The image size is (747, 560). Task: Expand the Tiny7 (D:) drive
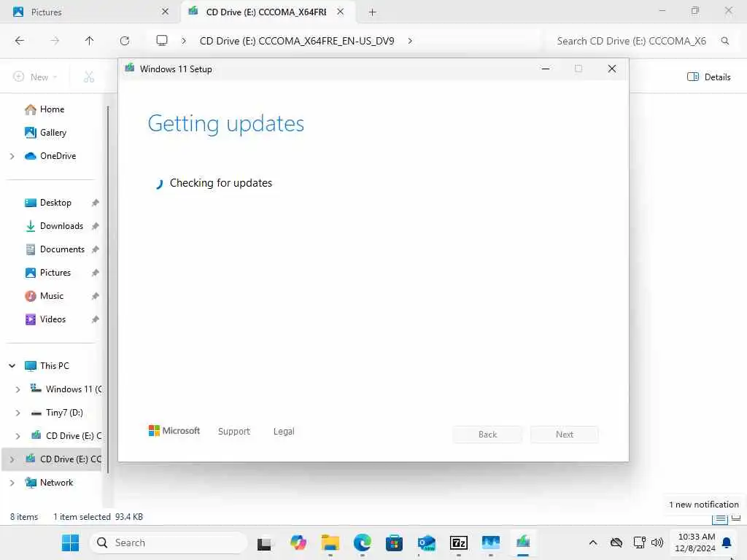click(18, 413)
